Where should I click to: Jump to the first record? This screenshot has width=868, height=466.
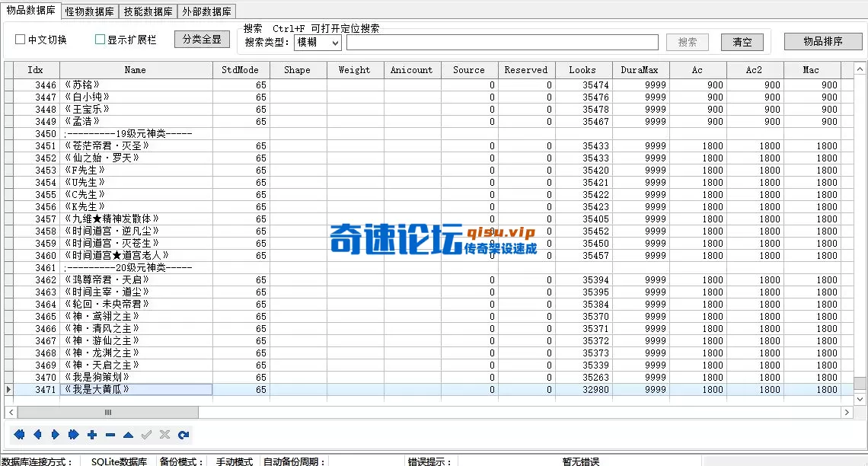coord(20,434)
